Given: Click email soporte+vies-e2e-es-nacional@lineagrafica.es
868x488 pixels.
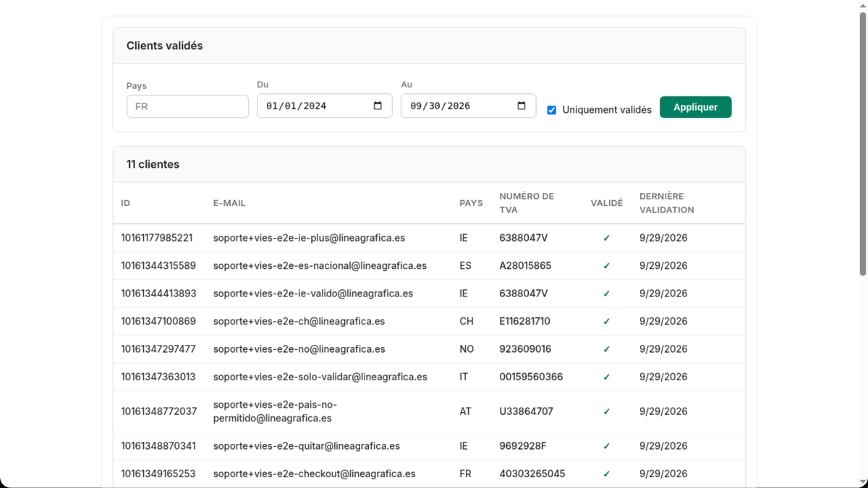Looking at the screenshot, I should click(x=320, y=265).
